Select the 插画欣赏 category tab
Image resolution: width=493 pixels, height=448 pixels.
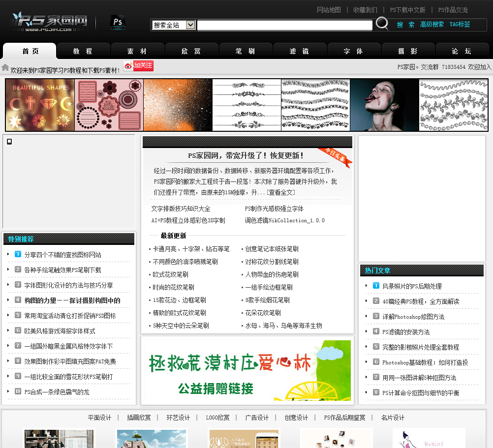(x=139, y=418)
